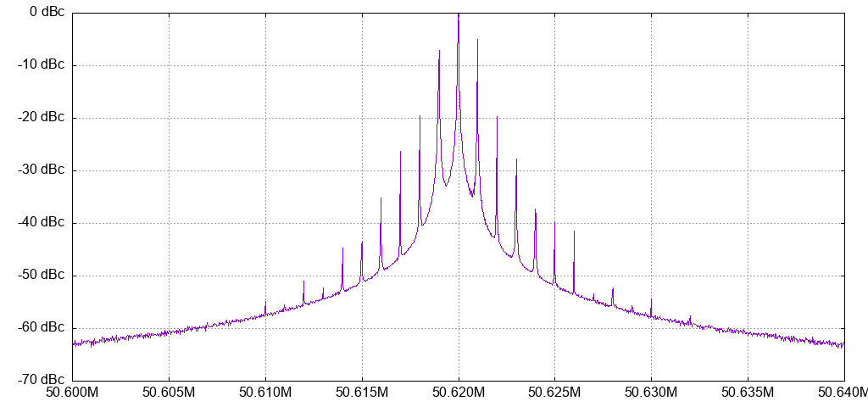Screen dimensions: 868x407
Task: Click the -40 dBc y-axis label
Action: point(42,223)
